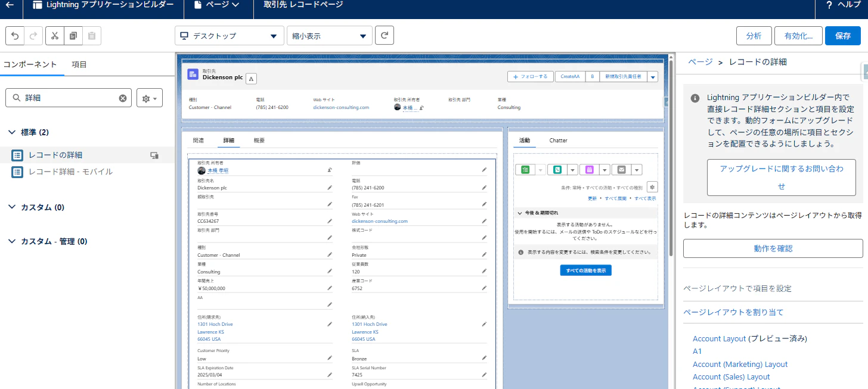Open dropdown arrow beside log a call
This screenshot has width=868, height=389.
coord(573,170)
